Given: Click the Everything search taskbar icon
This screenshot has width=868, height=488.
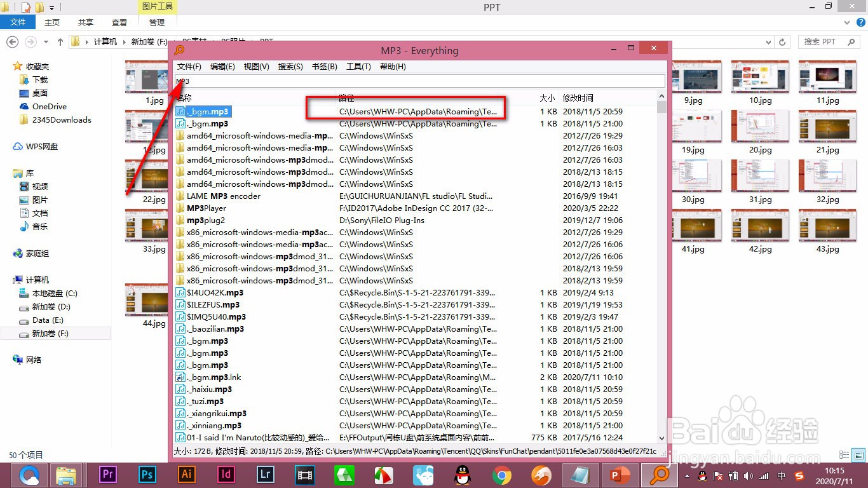Looking at the screenshot, I should (659, 475).
